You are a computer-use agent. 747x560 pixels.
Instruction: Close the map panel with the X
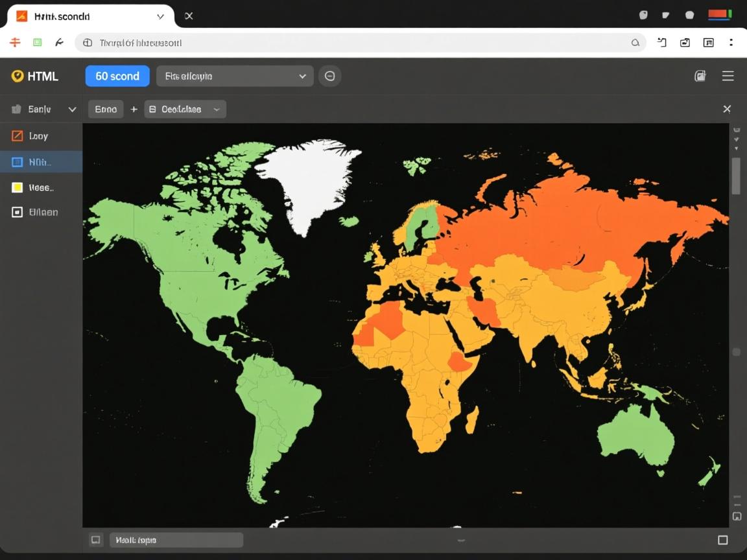[x=727, y=109]
